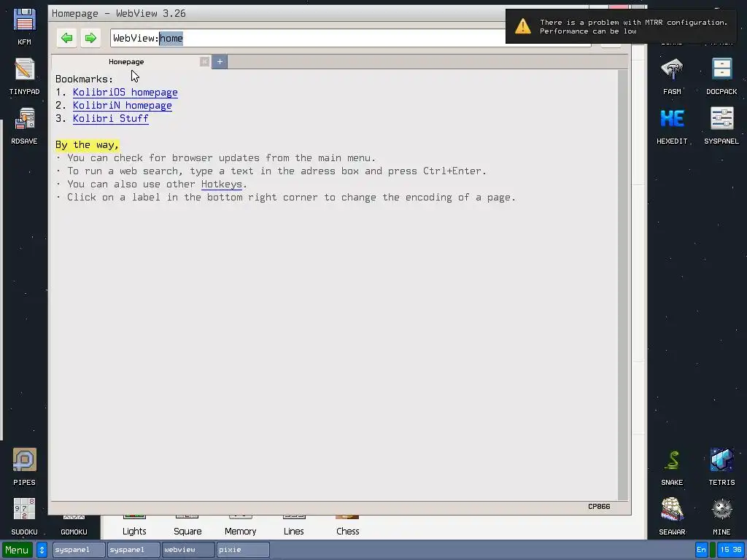Switch to the first syspanel taskbar item
Image resolution: width=747 pixels, height=560 pixels.
[79, 550]
